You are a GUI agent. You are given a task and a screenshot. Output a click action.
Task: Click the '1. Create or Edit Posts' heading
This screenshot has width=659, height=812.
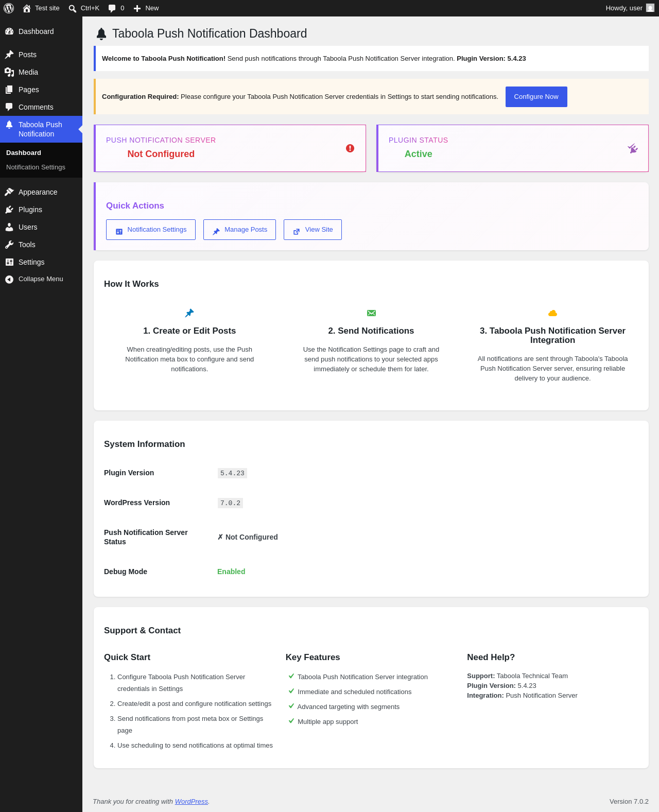click(x=189, y=331)
